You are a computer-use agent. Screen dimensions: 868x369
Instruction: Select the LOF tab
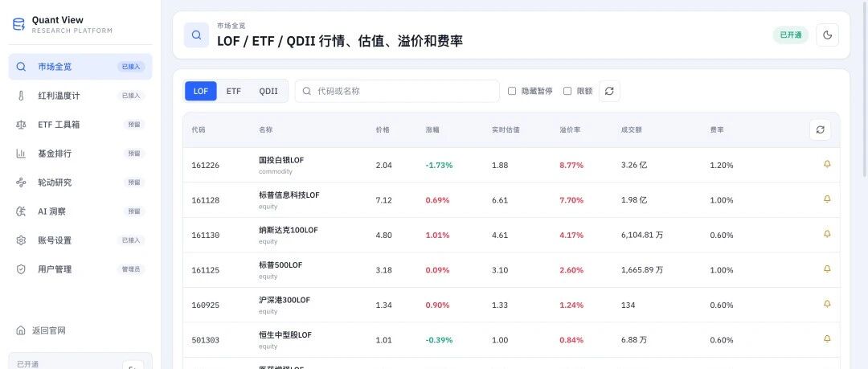[201, 91]
